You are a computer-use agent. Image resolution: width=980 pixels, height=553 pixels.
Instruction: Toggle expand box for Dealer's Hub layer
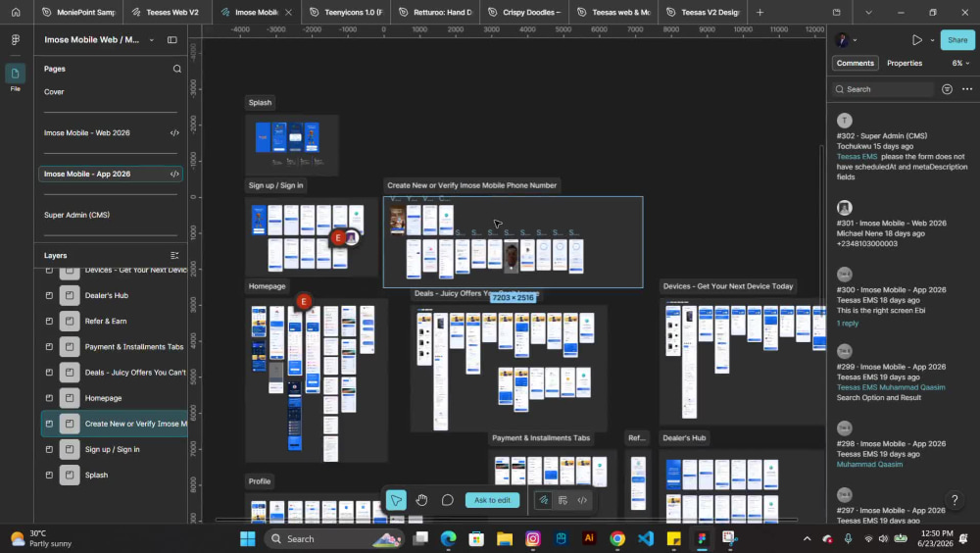pyautogui.click(x=49, y=295)
